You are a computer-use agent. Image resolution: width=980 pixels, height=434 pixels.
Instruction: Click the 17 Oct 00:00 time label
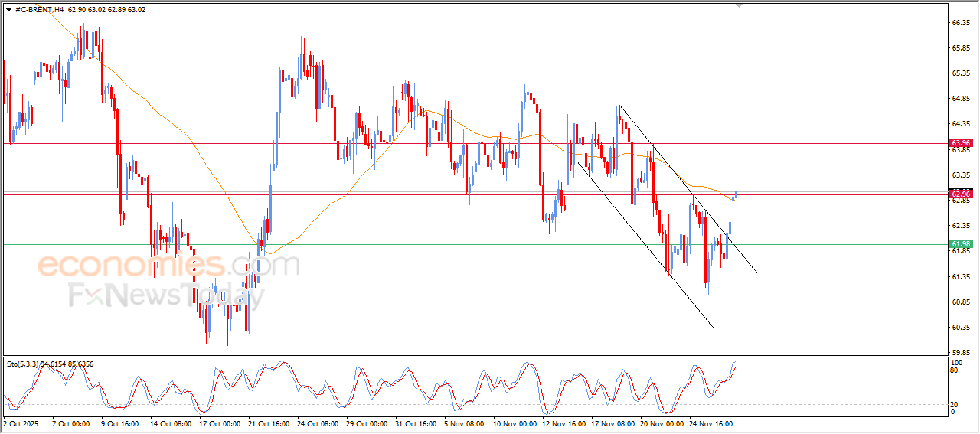pyautogui.click(x=219, y=423)
